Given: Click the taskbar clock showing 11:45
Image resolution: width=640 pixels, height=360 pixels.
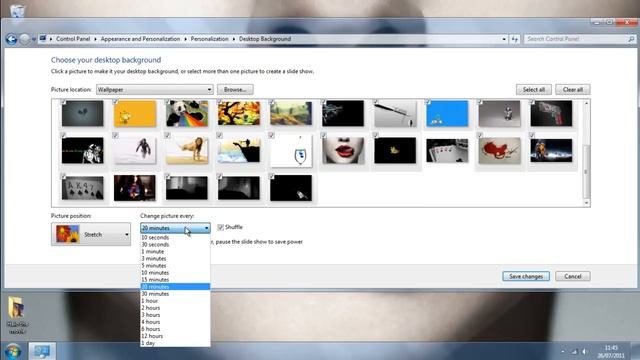Looking at the screenshot, I should tap(611, 351).
